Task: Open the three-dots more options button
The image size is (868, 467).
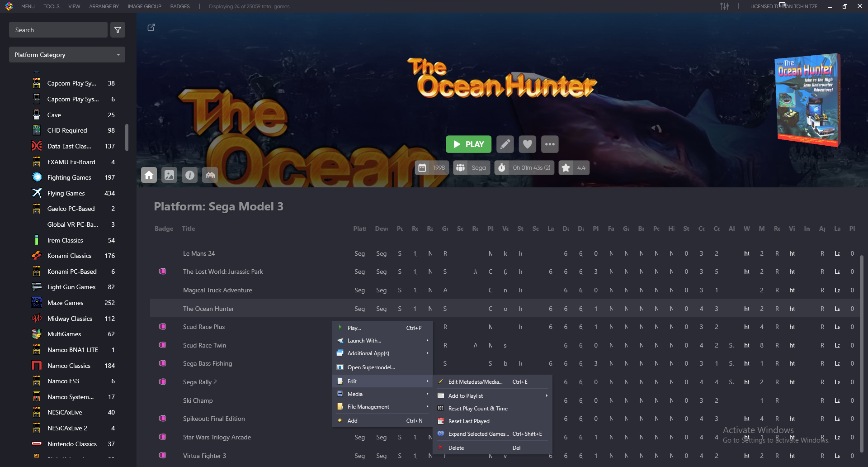Action: [550, 144]
